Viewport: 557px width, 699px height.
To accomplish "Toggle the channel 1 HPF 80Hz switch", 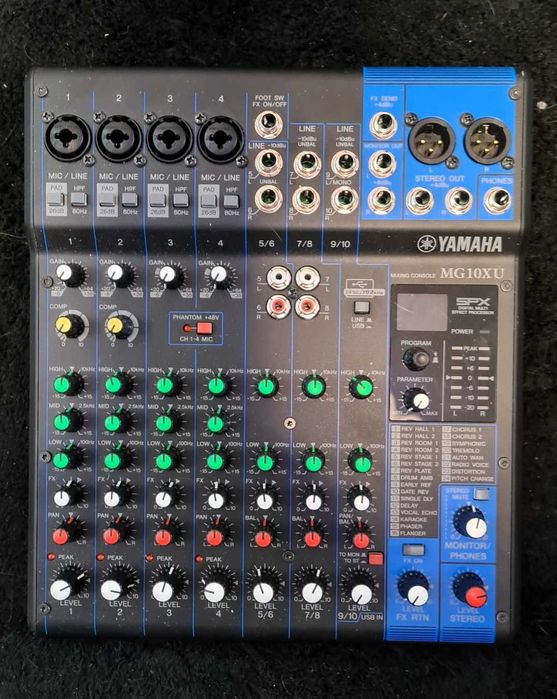I will [x=79, y=200].
